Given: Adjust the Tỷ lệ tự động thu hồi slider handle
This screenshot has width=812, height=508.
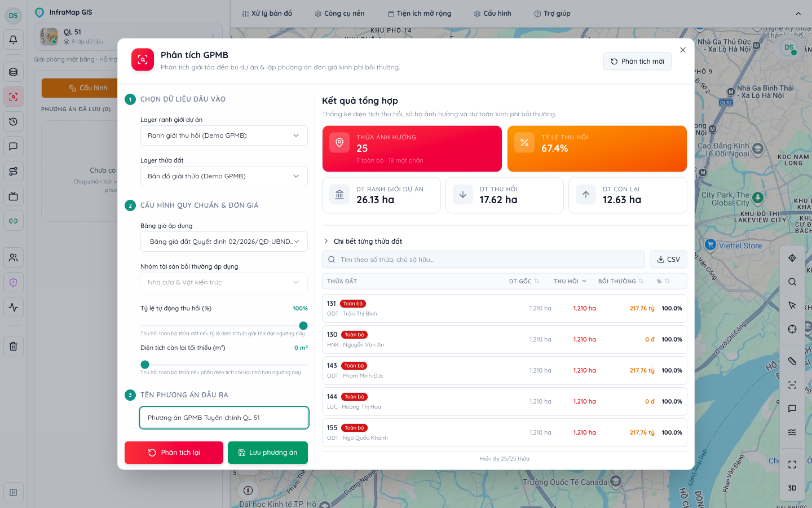Looking at the screenshot, I should pyautogui.click(x=303, y=326).
